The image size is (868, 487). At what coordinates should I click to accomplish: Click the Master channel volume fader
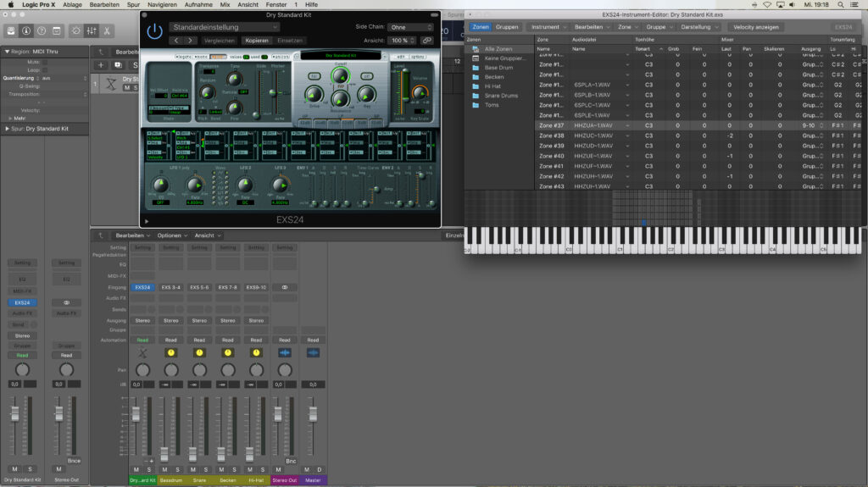(313, 413)
